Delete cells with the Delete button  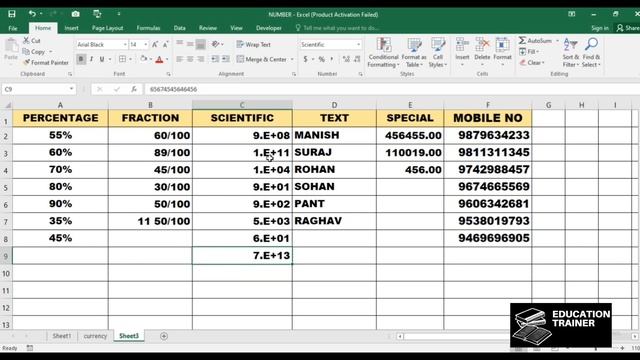pyautogui.click(x=482, y=53)
